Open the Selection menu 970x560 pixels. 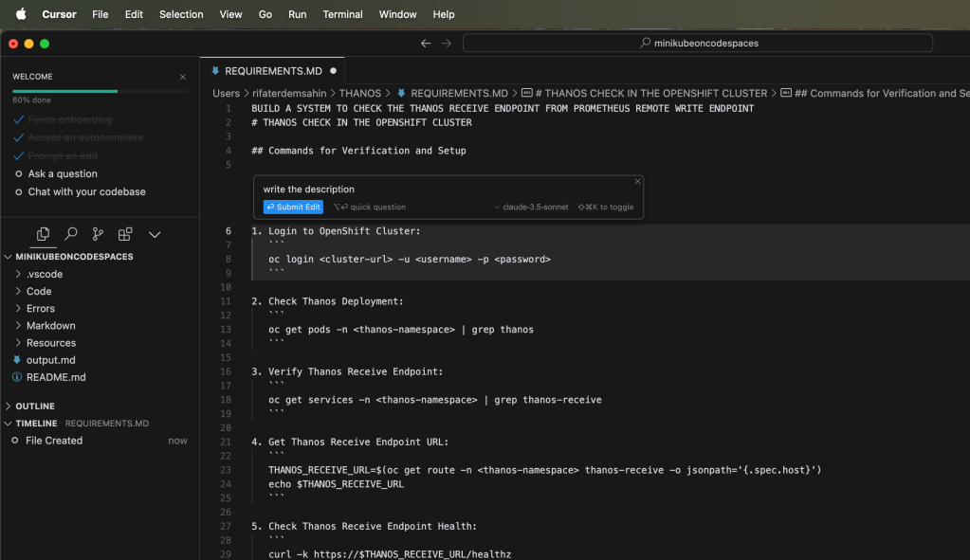point(181,14)
